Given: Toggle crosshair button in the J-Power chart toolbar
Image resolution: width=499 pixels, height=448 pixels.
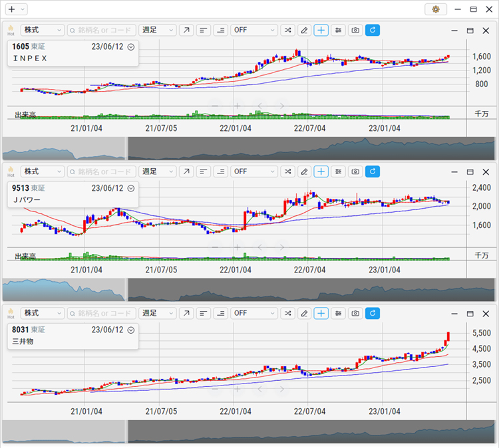Looking at the screenshot, I should 321,171.
